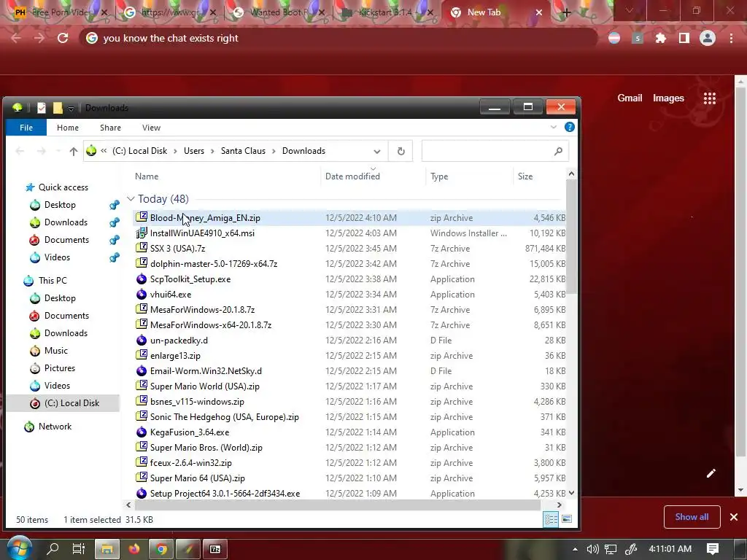
Task: Sort by Type column header
Action: pos(438,176)
